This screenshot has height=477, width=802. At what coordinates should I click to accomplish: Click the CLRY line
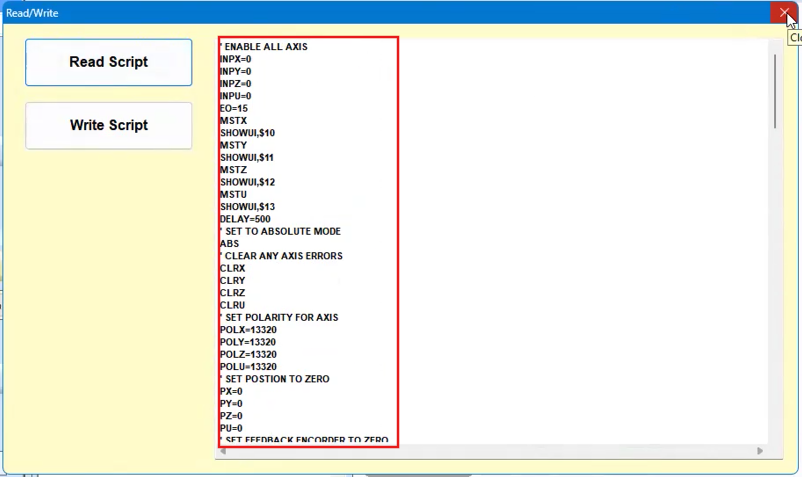click(x=232, y=281)
